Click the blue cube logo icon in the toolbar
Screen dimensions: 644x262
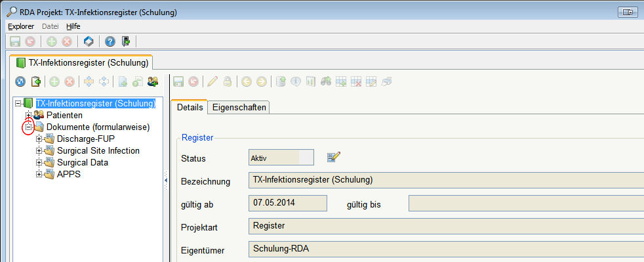[x=89, y=41]
